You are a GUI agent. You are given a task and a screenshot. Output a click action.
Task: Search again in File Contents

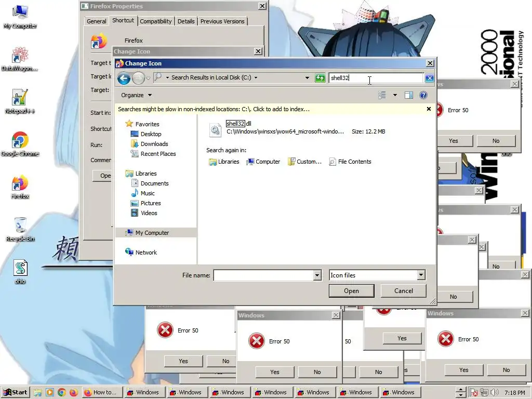click(x=350, y=162)
